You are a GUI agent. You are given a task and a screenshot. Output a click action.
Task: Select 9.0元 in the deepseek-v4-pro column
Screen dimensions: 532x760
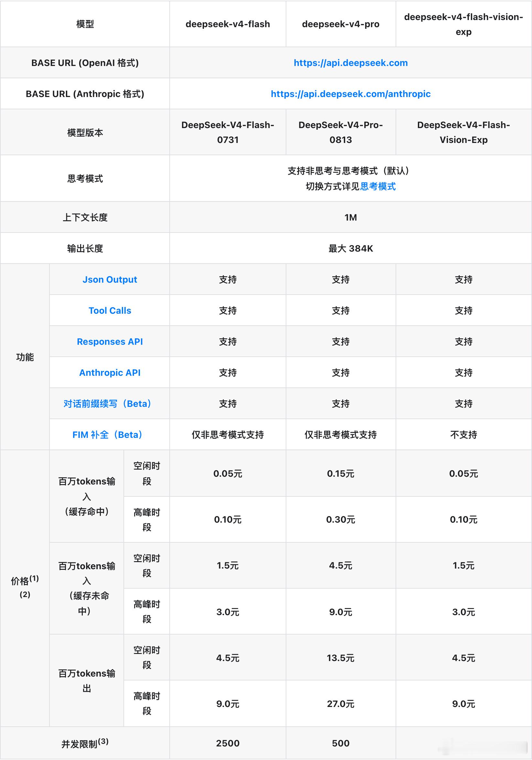pyautogui.click(x=341, y=612)
